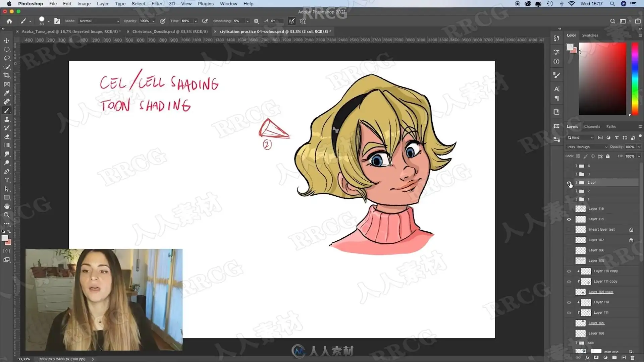Select the Zoom tool
This screenshot has width=644, height=362.
pyautogui.click(x=7, y=215)
